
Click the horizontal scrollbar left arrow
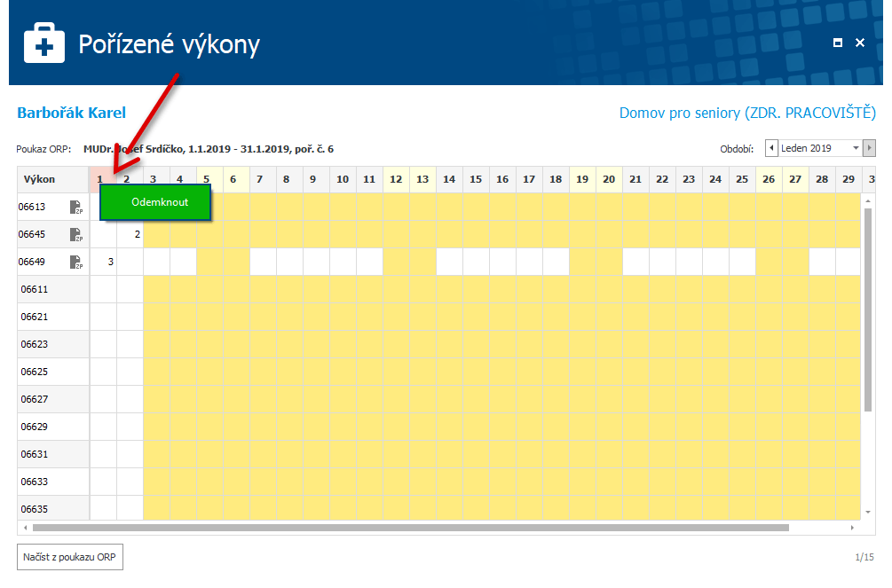(25, 528)
